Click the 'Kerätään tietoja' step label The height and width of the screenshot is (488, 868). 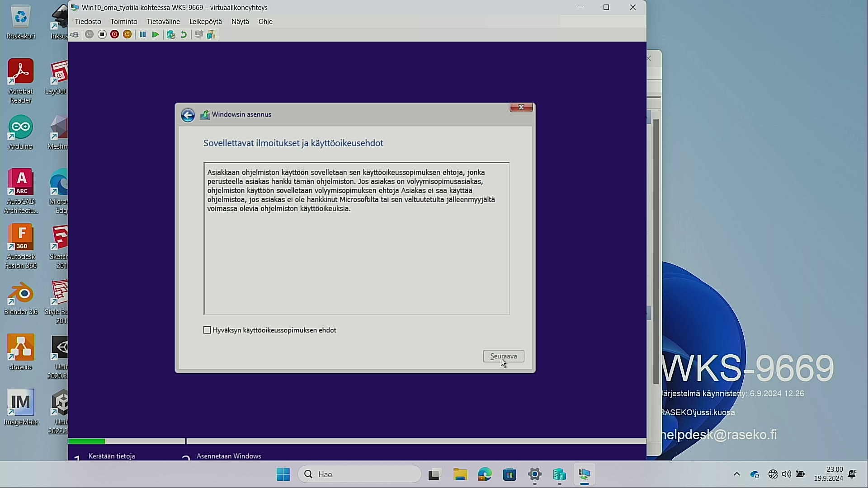click(x=112, y=456)
